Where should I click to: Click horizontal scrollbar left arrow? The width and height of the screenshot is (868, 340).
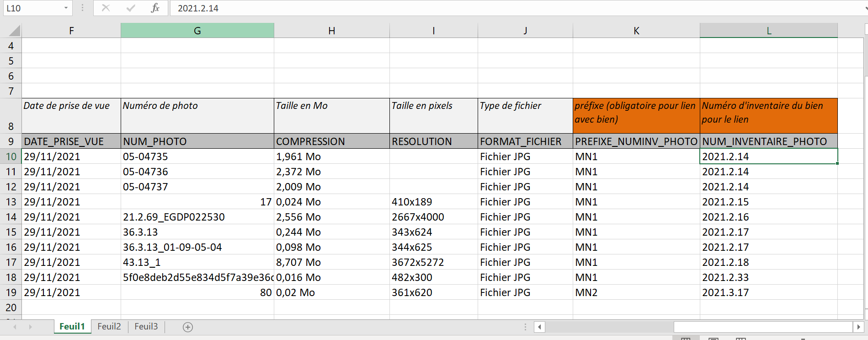pos(540,327)
